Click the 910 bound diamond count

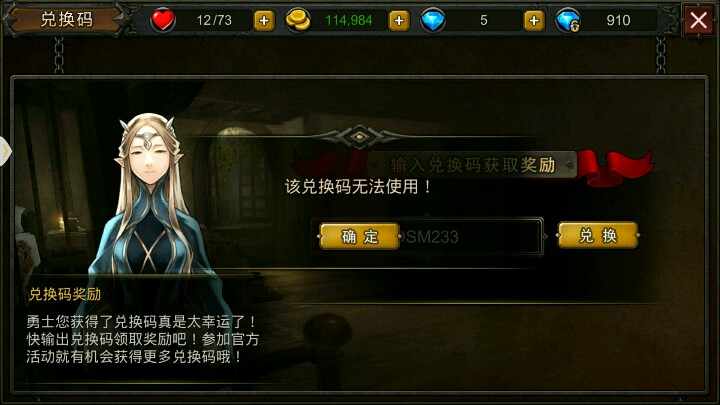point(618,20)
